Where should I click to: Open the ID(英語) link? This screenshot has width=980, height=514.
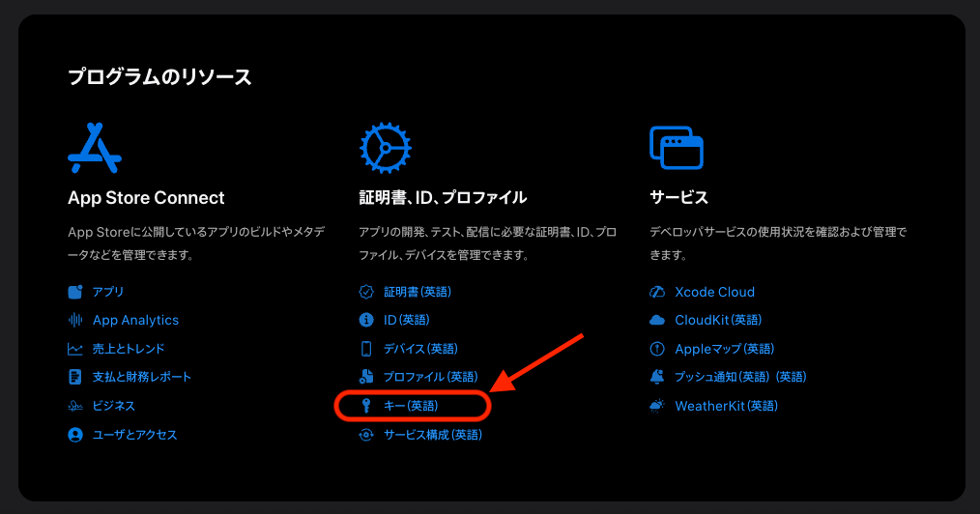pyautogui.click(x=406, y=320)
